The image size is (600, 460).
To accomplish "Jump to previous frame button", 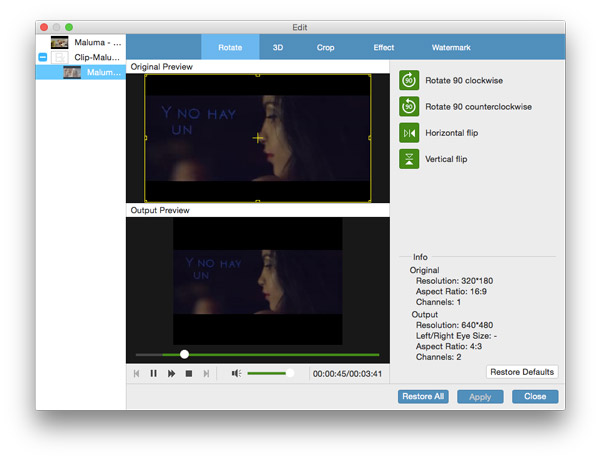I will pos(136,373).
